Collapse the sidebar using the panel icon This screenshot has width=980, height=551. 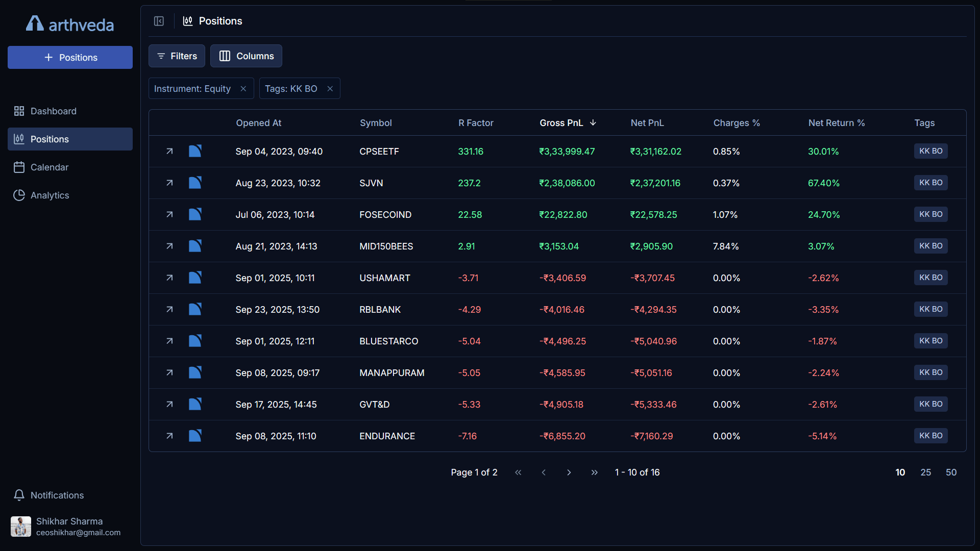pos(159,21)
